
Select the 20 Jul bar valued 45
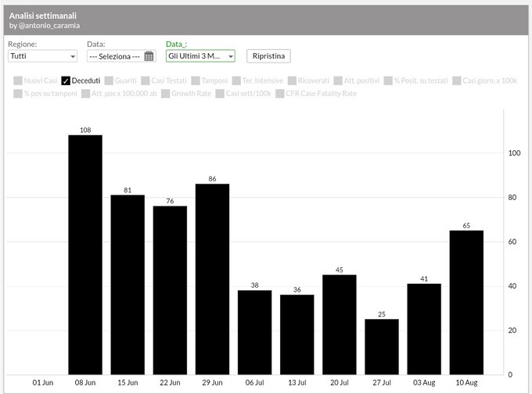coord(340,324)
